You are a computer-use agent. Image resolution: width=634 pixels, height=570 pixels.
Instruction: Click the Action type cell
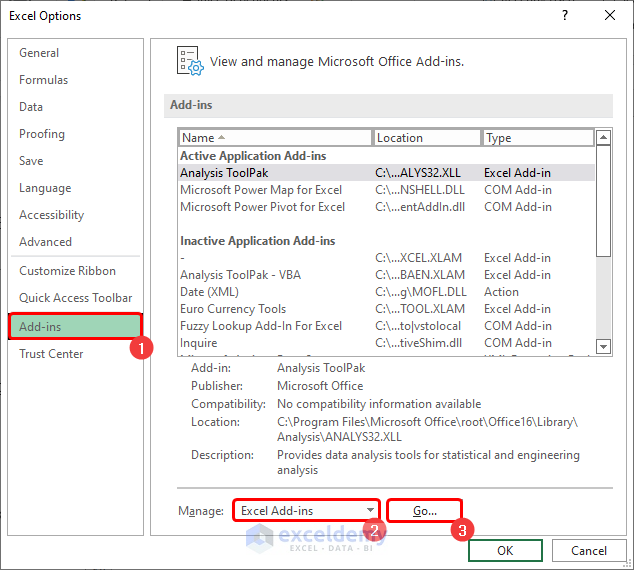point(501,292)
